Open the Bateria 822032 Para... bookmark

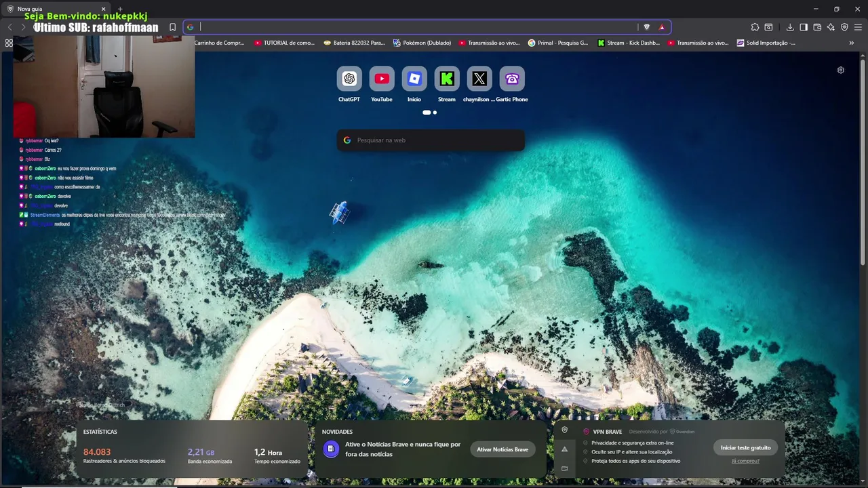pyautogui.click(x=354, y=43)
